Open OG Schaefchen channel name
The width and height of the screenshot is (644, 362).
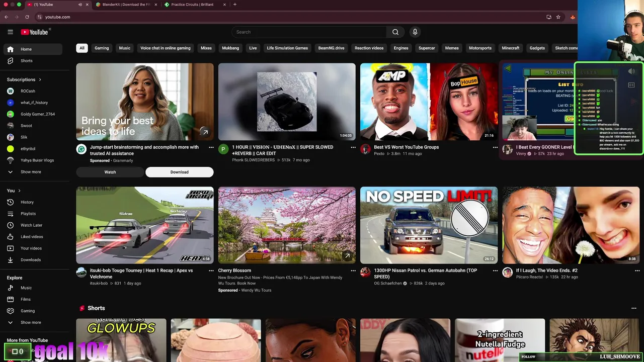tap(388, 283)
